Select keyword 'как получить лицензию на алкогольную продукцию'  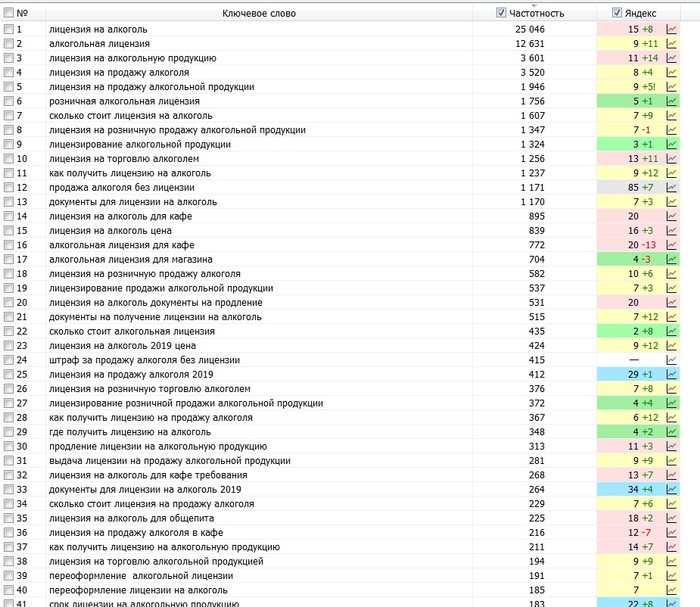coord(164,547)
